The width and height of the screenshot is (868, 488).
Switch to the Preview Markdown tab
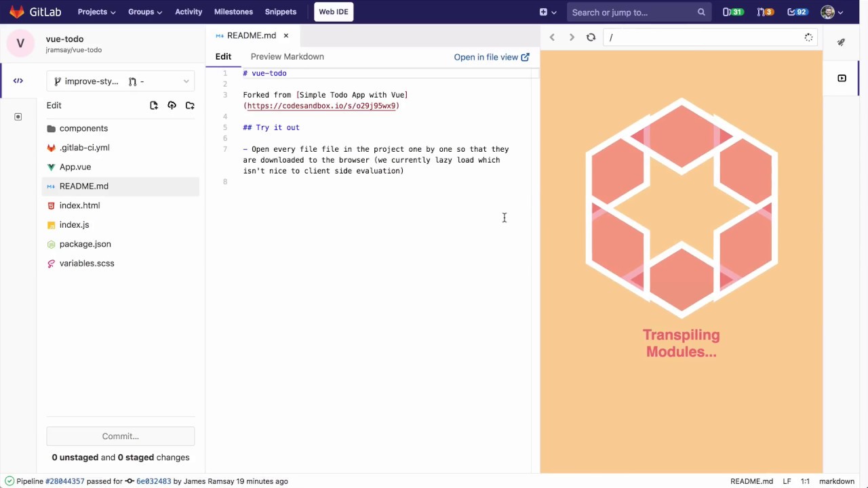coord(287,56)
